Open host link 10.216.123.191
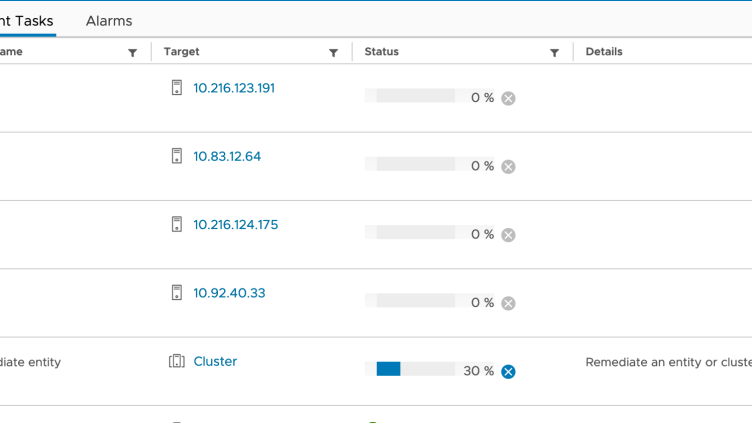The width and height of the screenshot is (752, 423). (234, 88)
